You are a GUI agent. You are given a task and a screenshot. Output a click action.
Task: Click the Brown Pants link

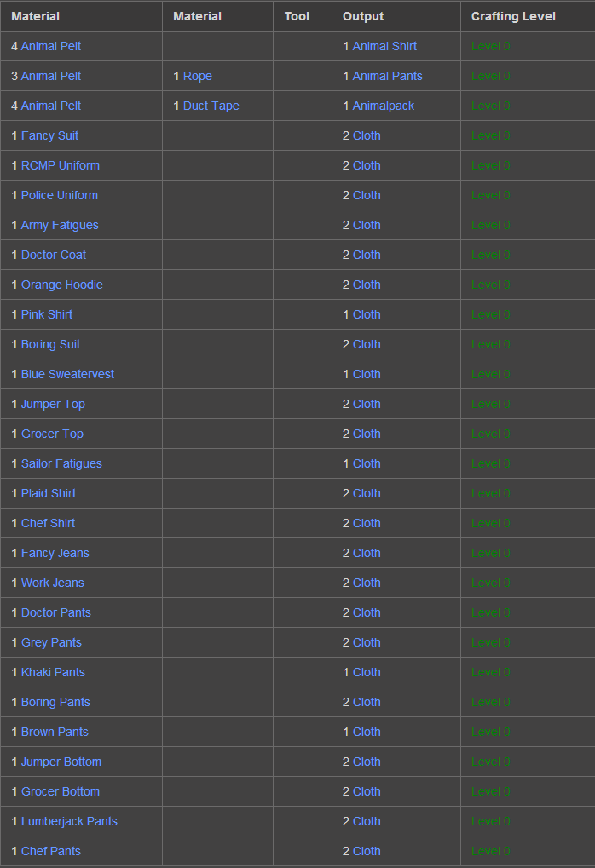point(55,733)
